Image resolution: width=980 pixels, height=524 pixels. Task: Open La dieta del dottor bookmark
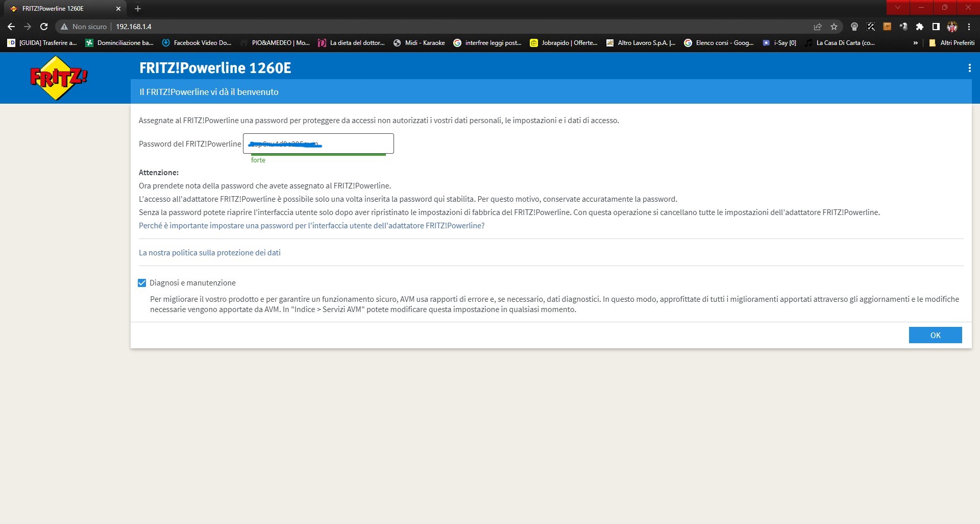click(x=352, y=43)
